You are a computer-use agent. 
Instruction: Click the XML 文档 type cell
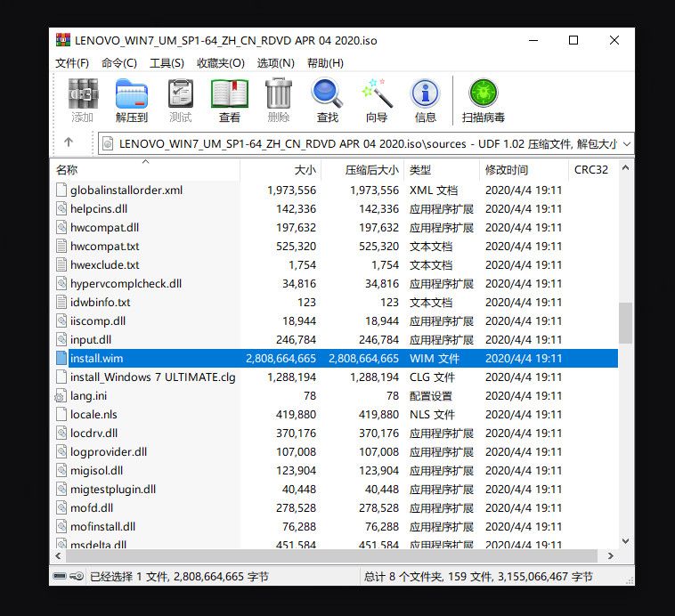(x=434, y=190)
